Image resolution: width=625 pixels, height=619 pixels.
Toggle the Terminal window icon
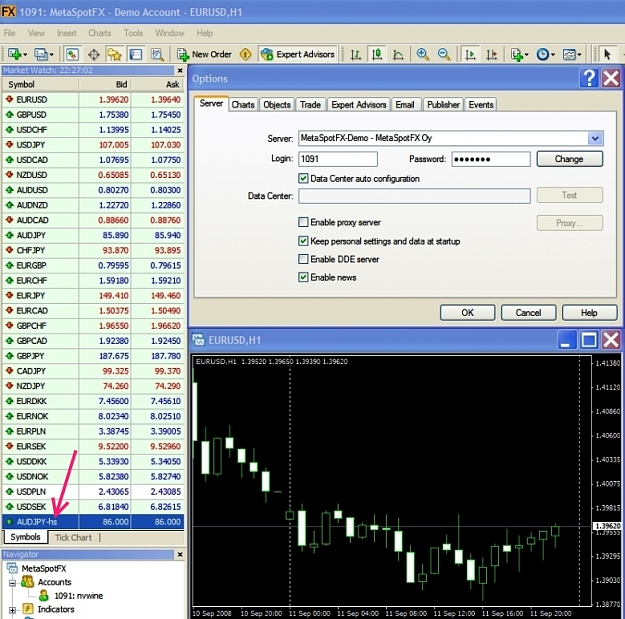136,54
